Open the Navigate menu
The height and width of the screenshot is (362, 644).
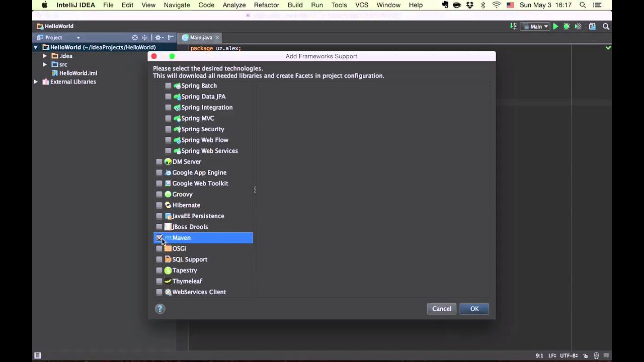coord(177,5)
